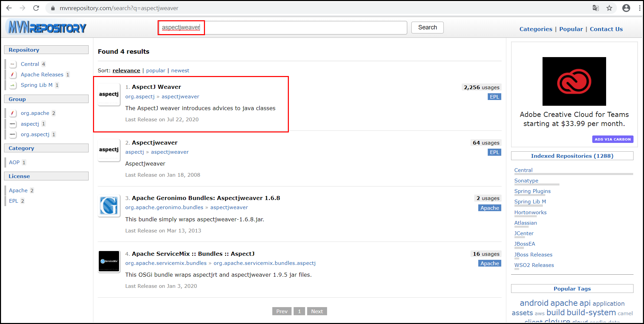
Task: Filter by EPL license in sidebar
Action: click(14, 201)
